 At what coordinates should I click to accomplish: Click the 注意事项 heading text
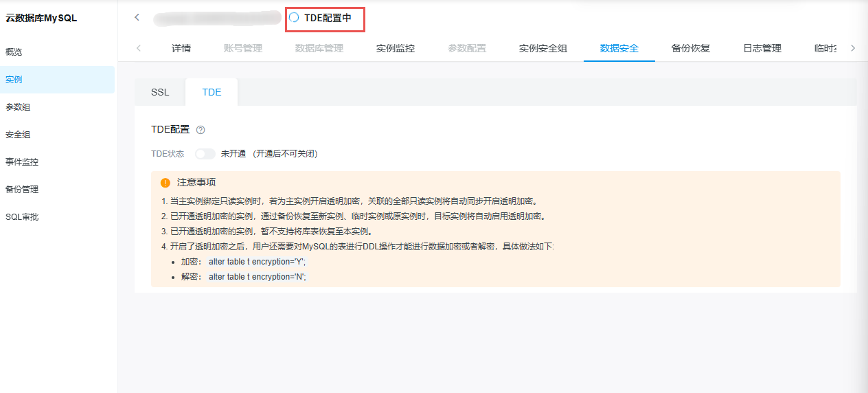[196, 183]
